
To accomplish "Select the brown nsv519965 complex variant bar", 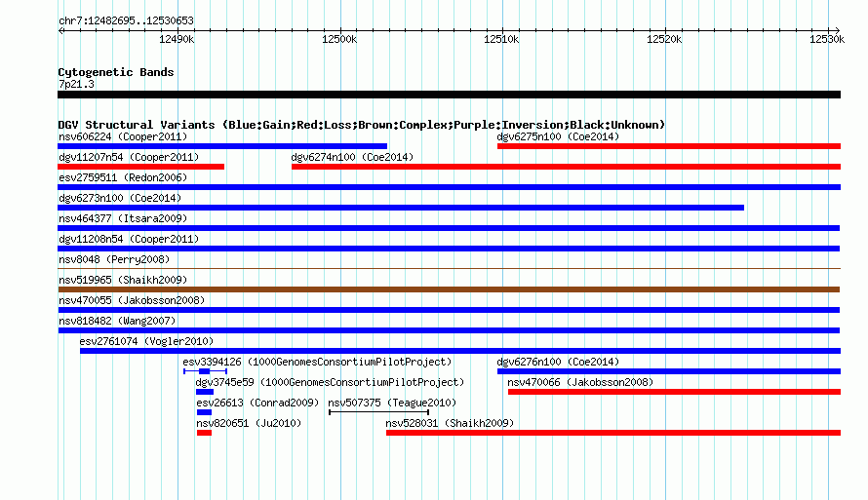I will point(449,289).
